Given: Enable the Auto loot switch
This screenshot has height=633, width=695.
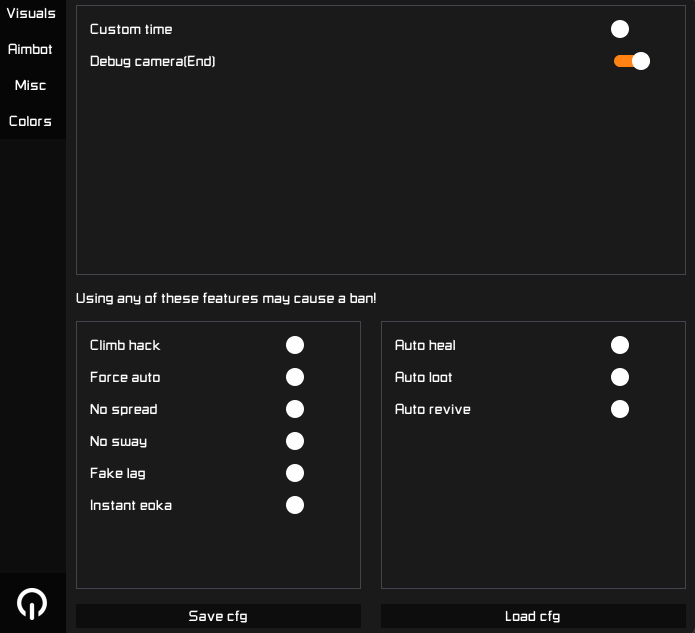Looking at the screenshot, I should 620,377.
